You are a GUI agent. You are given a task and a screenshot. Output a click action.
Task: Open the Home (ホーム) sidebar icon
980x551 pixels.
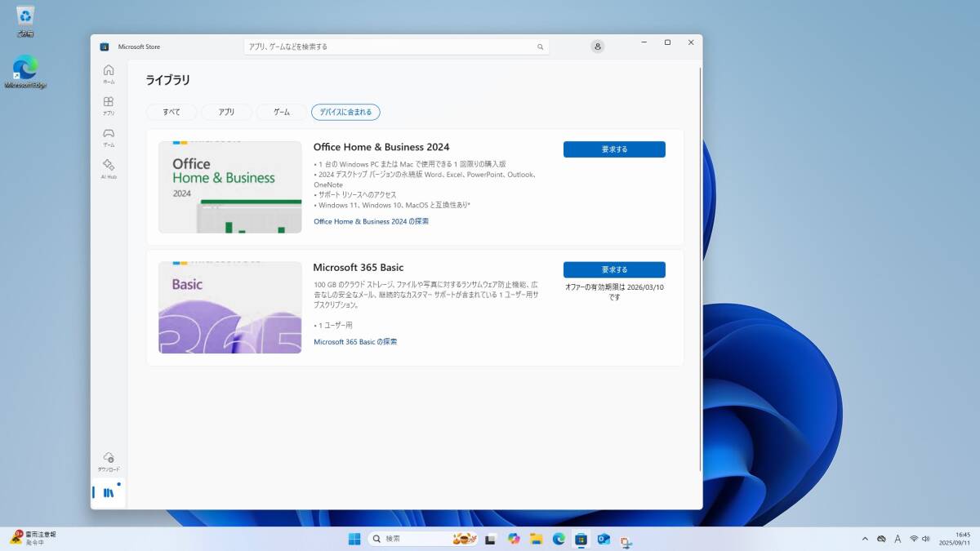109,73
